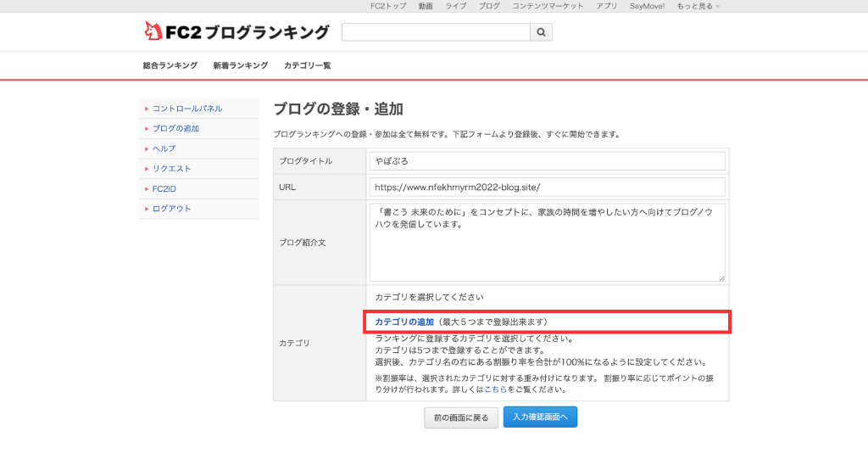Click the magnifier search icon button
868x476 pixels.
coord(541,32)
